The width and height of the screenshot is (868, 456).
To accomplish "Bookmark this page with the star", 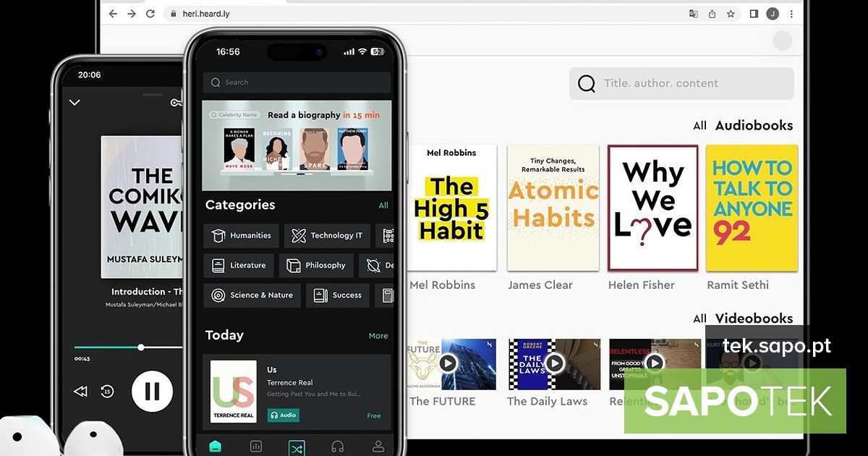I will coord(731,14).
